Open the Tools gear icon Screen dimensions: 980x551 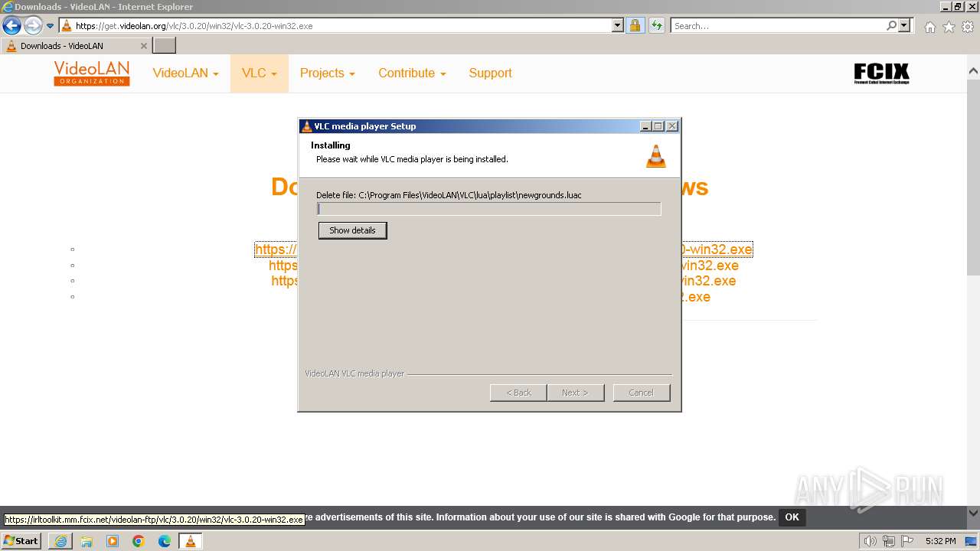click(x=968, y=27)
